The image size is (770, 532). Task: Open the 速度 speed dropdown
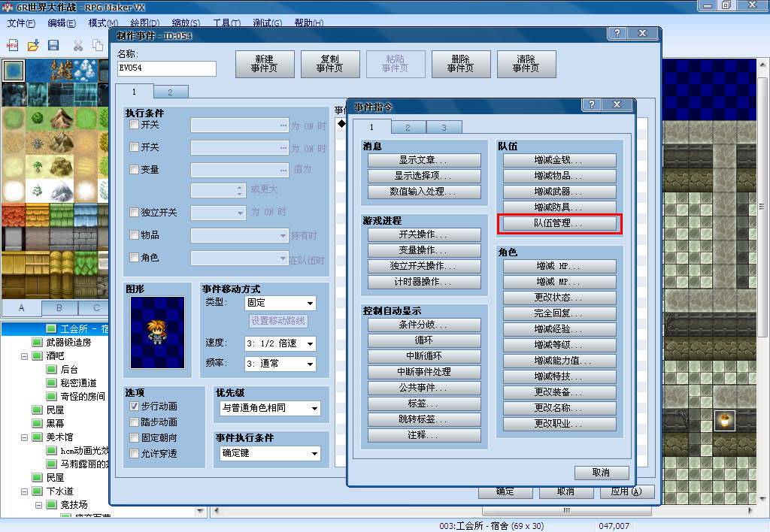coord(280,343)
